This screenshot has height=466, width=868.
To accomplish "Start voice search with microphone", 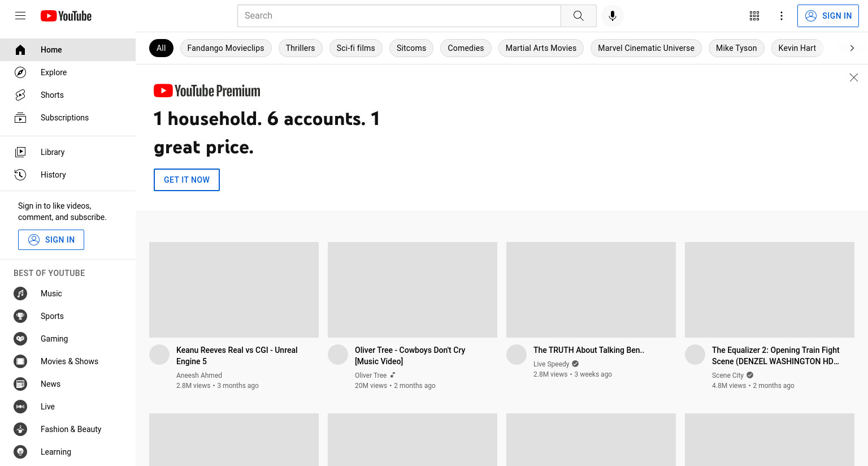I will (613, 16).
